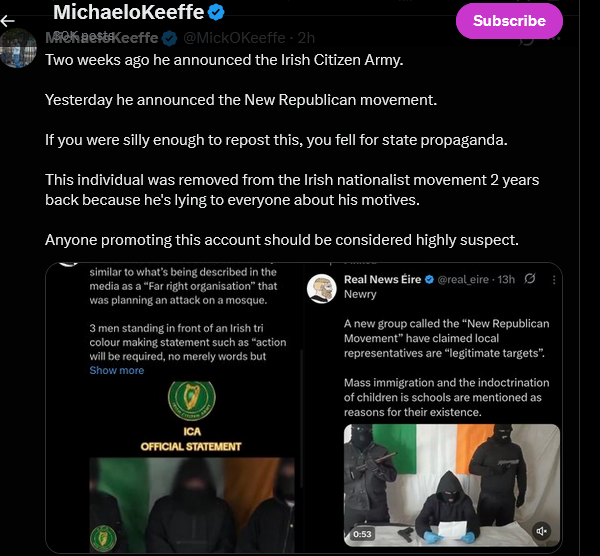Click the 0:53 video duration badge

click(x=362, y=533)
